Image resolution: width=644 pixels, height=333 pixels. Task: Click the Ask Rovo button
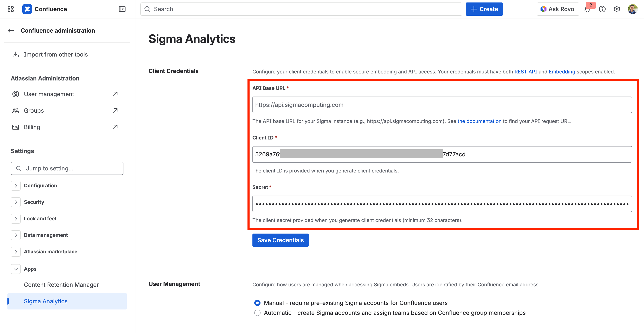point(558,9)
